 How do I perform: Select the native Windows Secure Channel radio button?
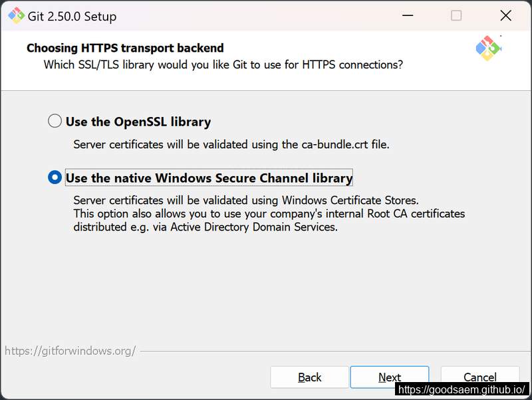(x=55, y=177)
